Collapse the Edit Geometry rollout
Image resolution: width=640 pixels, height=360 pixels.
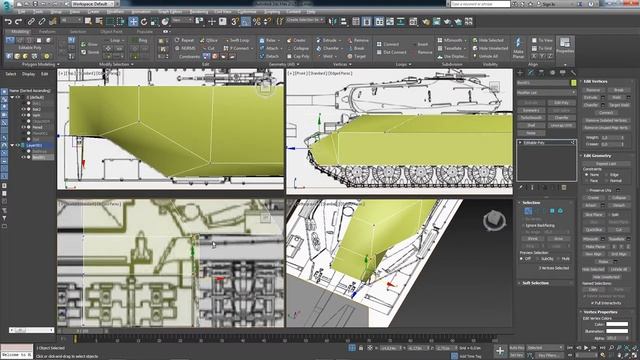tap(597, 156)
